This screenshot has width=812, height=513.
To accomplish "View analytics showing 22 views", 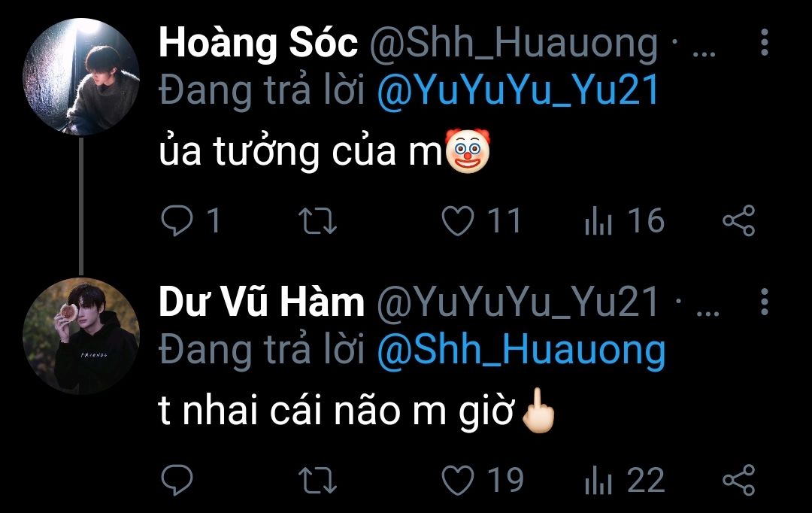I will [x=599, y=480].
